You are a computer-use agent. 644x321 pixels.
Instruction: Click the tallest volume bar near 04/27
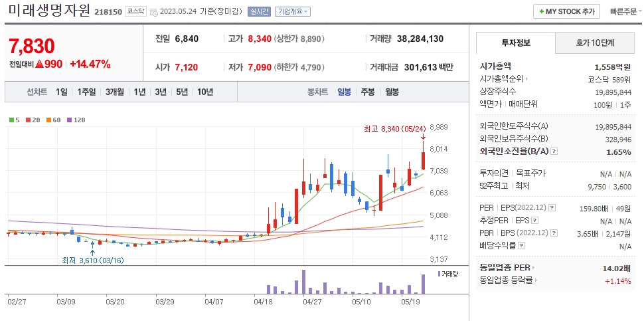coord(303,282)
